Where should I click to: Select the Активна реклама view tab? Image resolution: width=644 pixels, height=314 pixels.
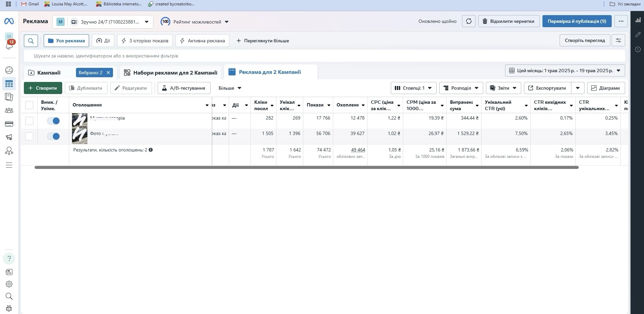(202, 41)
